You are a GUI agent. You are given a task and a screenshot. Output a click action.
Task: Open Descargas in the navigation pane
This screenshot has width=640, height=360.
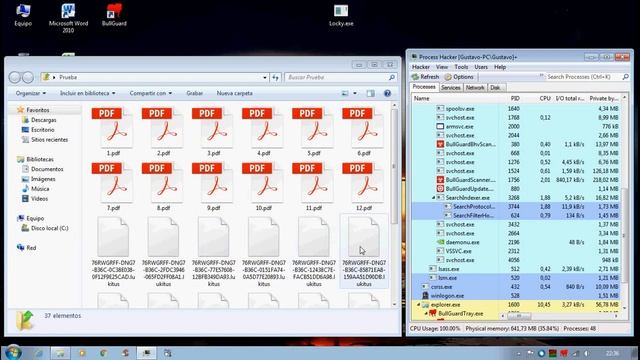click(x=43, y=120)
